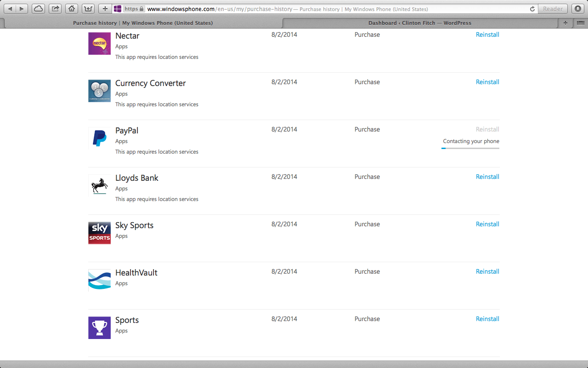Click the Sports row date 8/2/2014
The width and height of the screenshot is (588, 368).
point(284,319)
